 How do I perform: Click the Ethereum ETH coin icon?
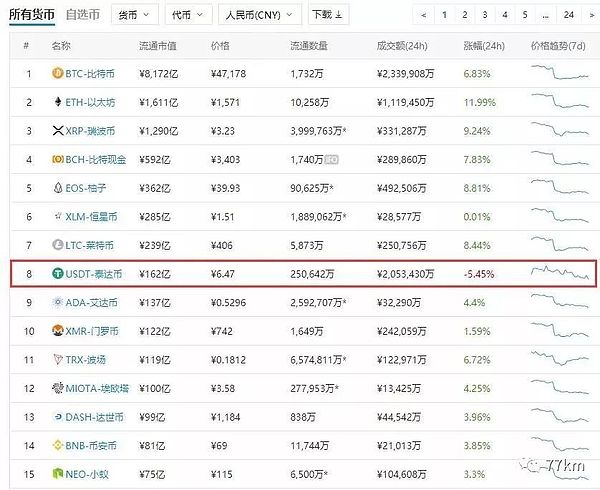[x=57, y=102]
